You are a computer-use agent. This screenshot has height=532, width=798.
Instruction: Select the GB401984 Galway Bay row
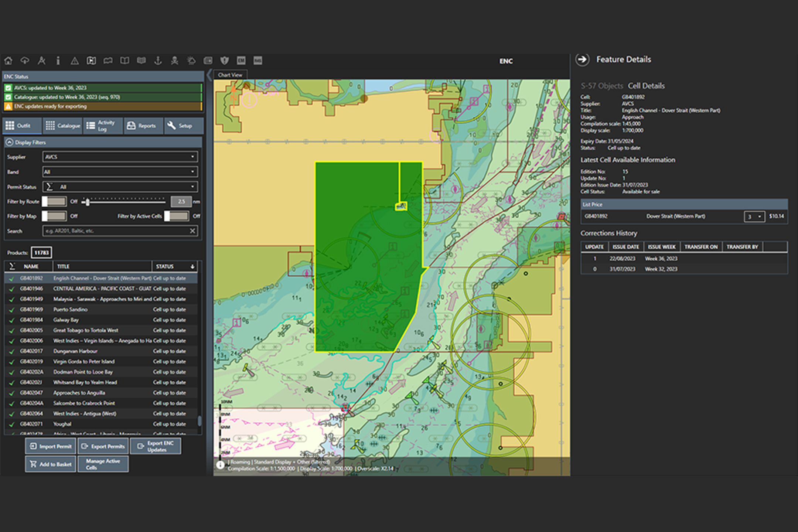pyautogui.click(x=101, y=320)
